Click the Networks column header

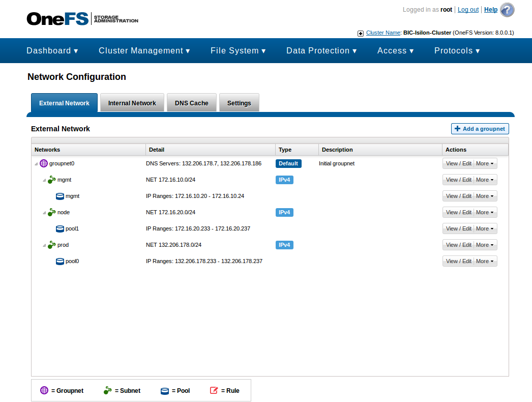(x=88, y=150)
